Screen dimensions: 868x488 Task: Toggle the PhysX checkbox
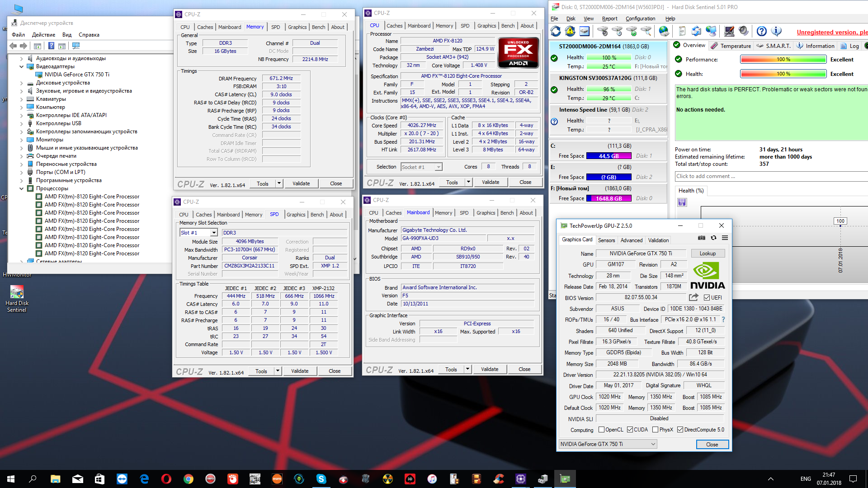point(655,430)
